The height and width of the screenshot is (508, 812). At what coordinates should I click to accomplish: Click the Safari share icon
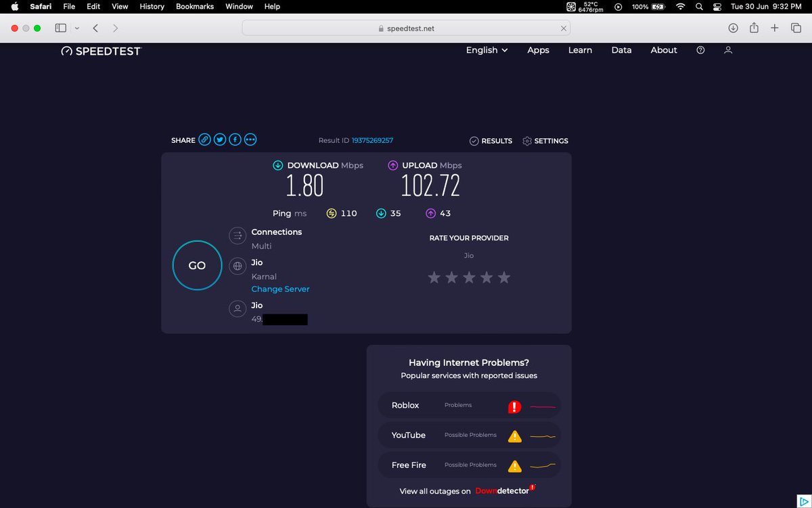pyautogui.click(x=754, y=28)
